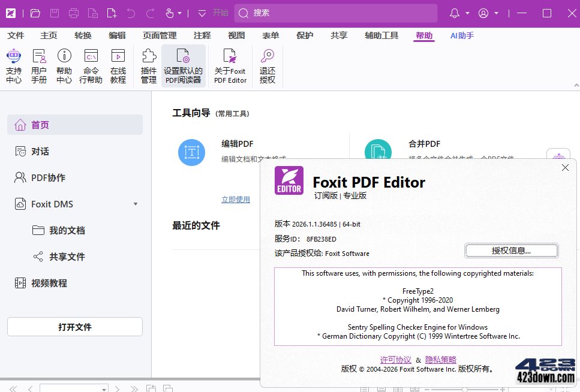
Task: Click the previous page arrow in bottom bar
Action: tap(31, 388)
